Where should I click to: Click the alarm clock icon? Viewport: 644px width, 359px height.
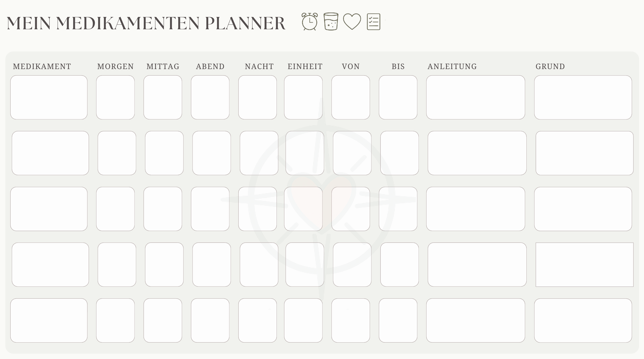309,22
